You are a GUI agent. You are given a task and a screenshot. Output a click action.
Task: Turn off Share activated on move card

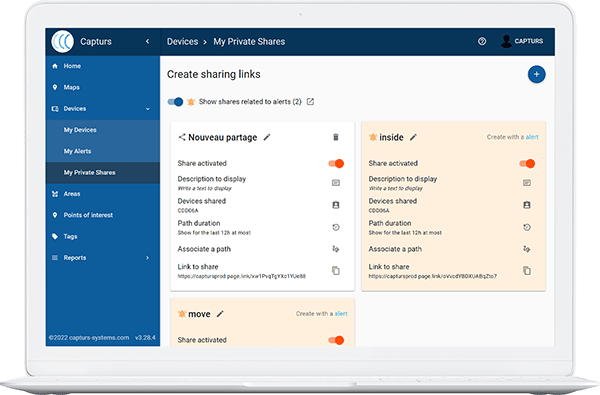[x=336, y=340]
